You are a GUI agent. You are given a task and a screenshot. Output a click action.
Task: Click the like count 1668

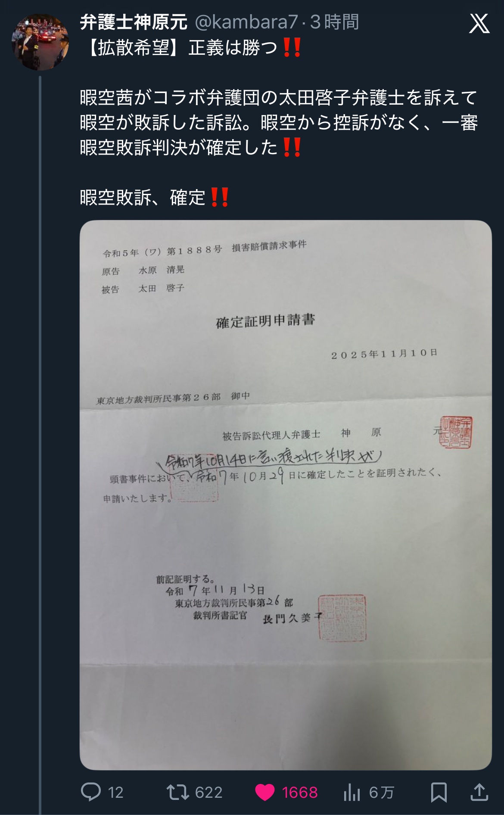[300, 792]
